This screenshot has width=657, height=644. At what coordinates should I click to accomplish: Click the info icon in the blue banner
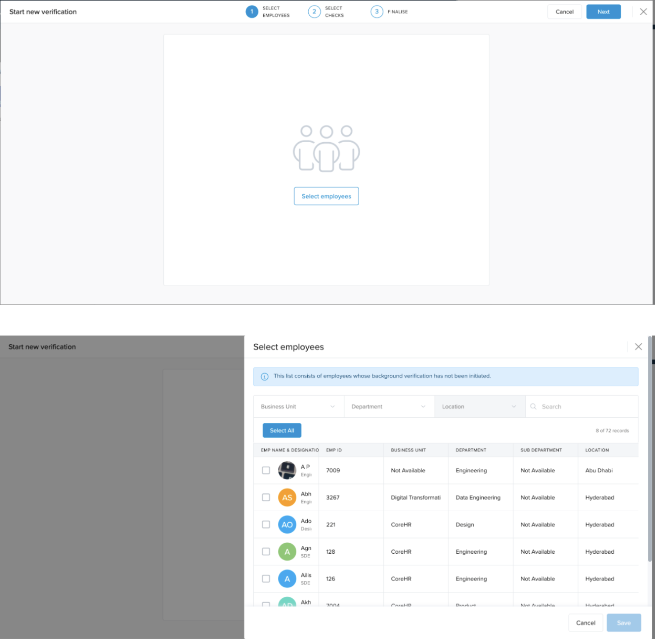(265, 376)
